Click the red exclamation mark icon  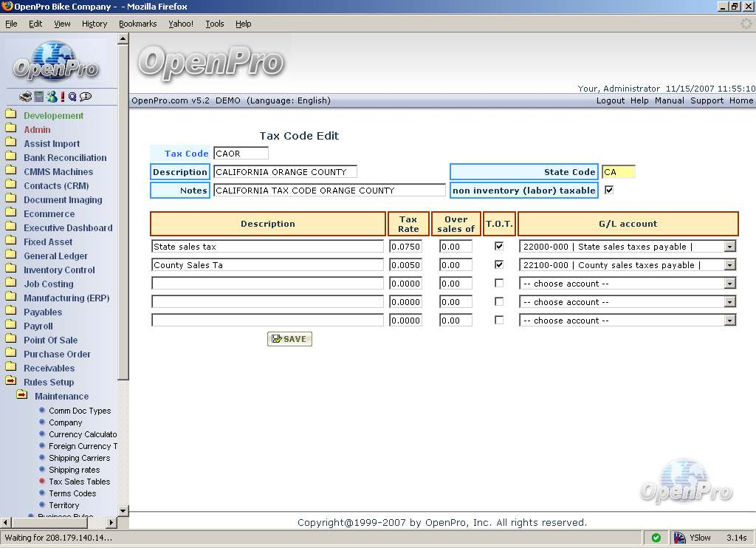(x=63, y=97)
